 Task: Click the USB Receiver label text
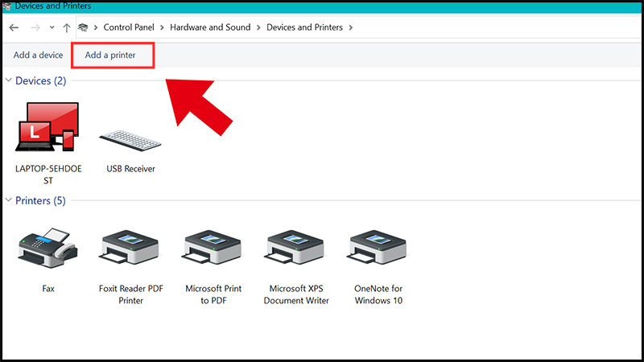pos(130,169)
